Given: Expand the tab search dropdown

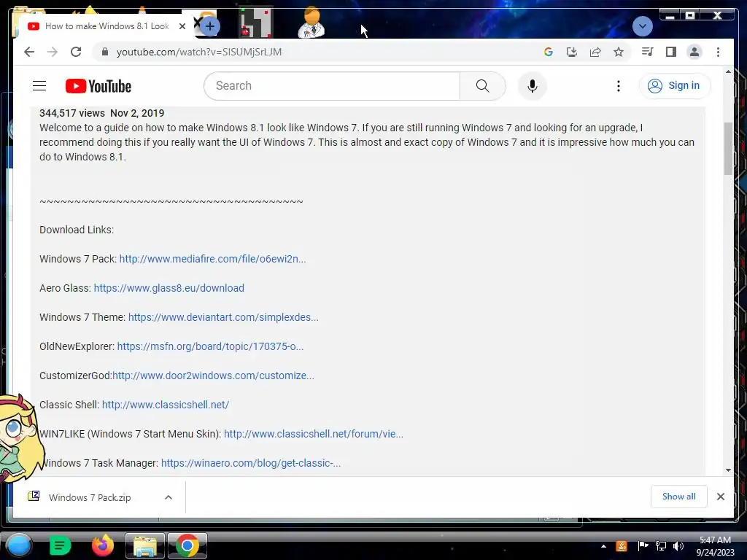Looking at the screenshot, I should 642,26.
